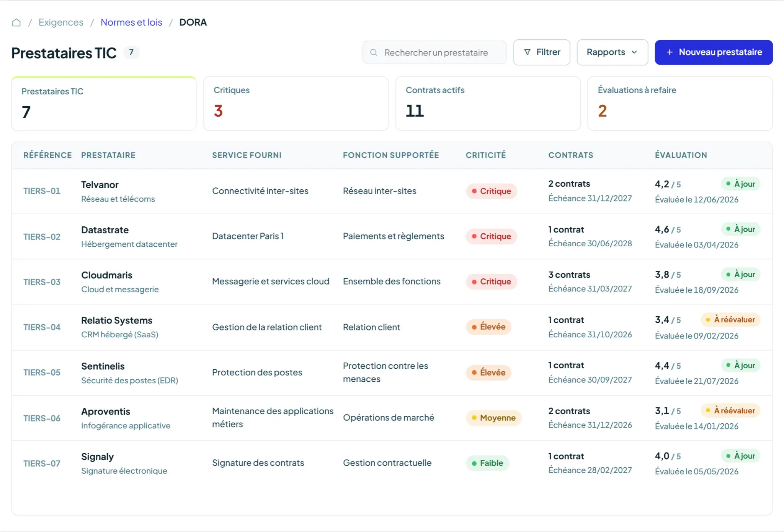This screenshot has height=532, width=784.
Task: Click Échéance 28/02/2027 contract date
Action: [590, 470]
